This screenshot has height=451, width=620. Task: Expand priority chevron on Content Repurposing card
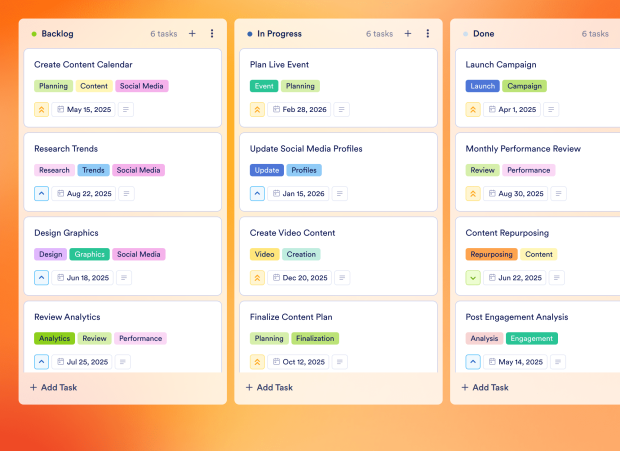[x=474, y=278]
